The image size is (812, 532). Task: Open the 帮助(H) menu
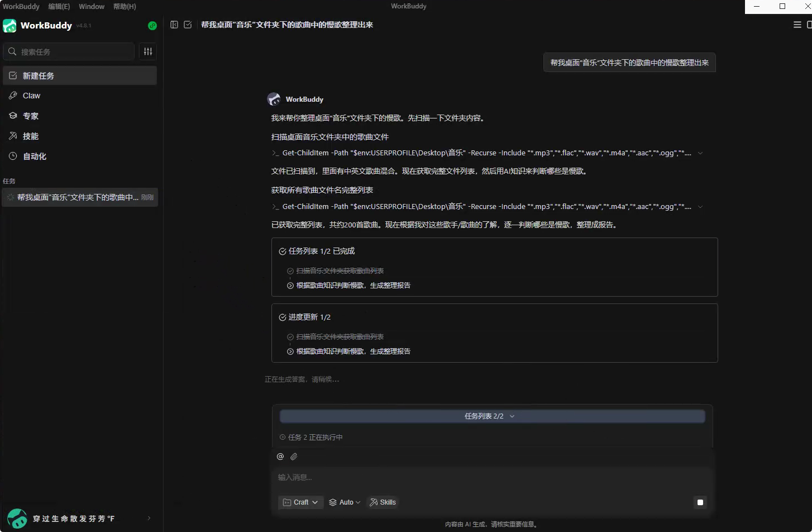pyautogui.click(x=125, y=6)
